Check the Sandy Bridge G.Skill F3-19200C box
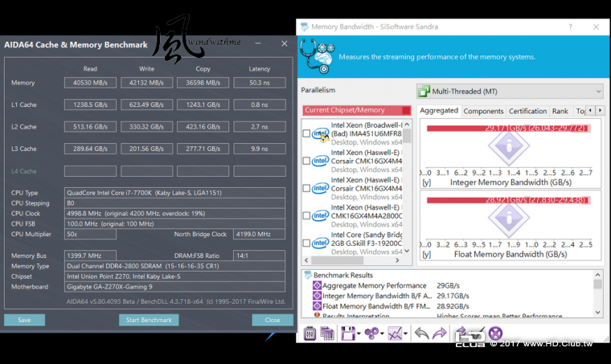This screenshot has width=611, height=364. click(306, 243)
